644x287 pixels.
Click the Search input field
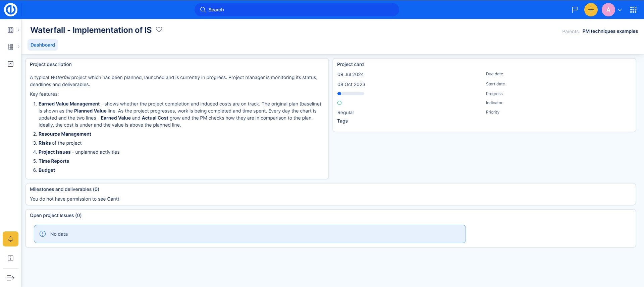pyautogui.click(x=297, y=10)
